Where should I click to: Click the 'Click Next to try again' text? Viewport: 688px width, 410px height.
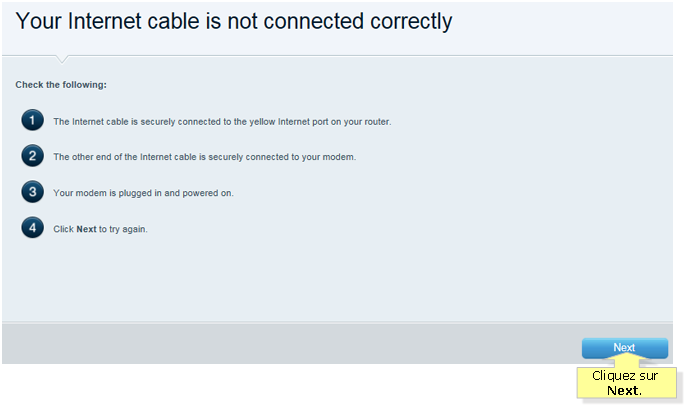click(x=100, y=229)
